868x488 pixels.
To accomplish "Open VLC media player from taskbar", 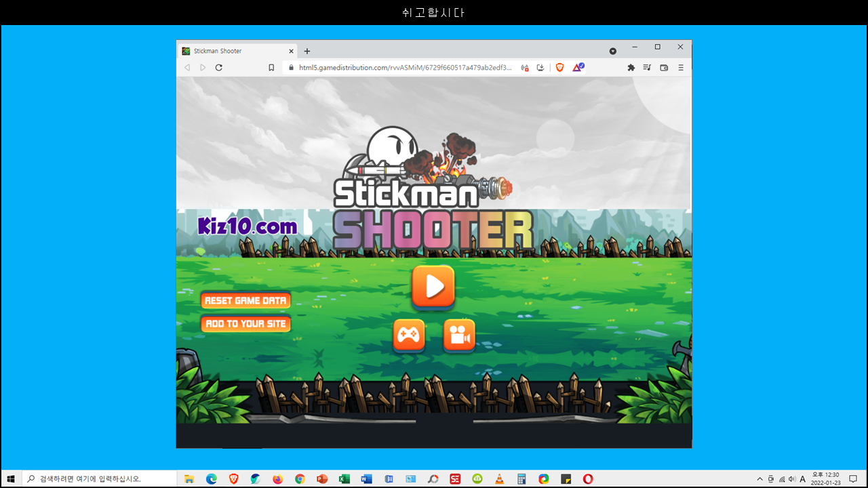I will [x=499, y=479].
